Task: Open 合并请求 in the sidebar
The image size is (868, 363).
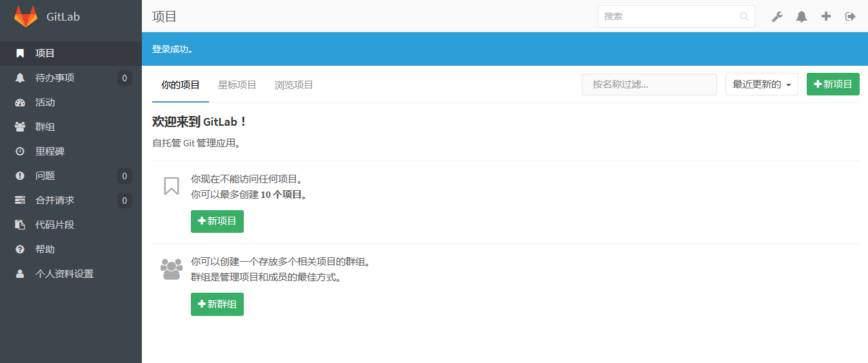Action: [71, 201]
